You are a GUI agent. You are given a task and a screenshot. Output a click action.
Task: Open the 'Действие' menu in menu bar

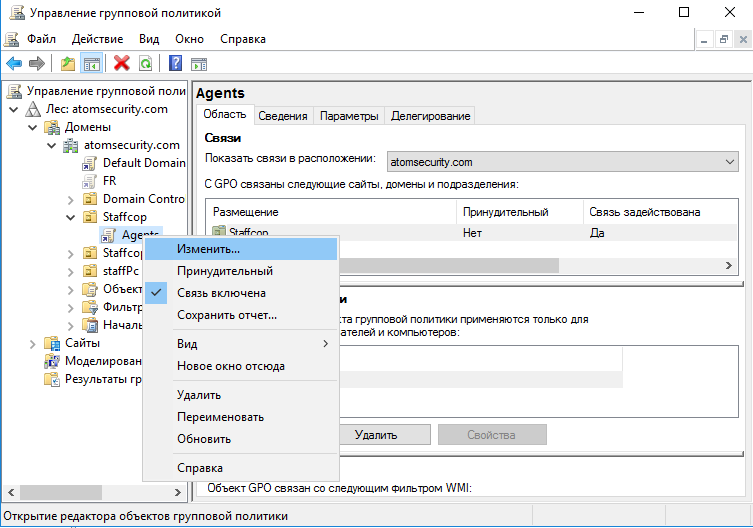pyautogui.click(x=97, y=39)
